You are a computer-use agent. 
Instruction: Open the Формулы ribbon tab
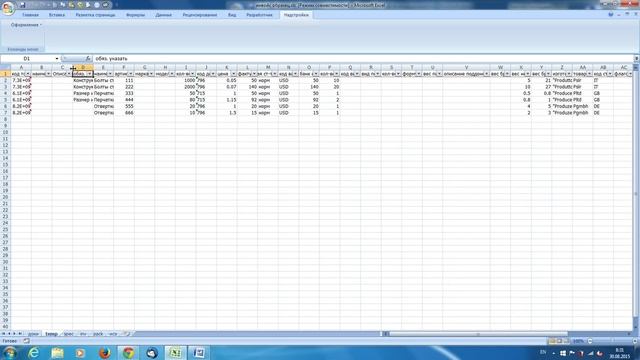coord(136,15)
